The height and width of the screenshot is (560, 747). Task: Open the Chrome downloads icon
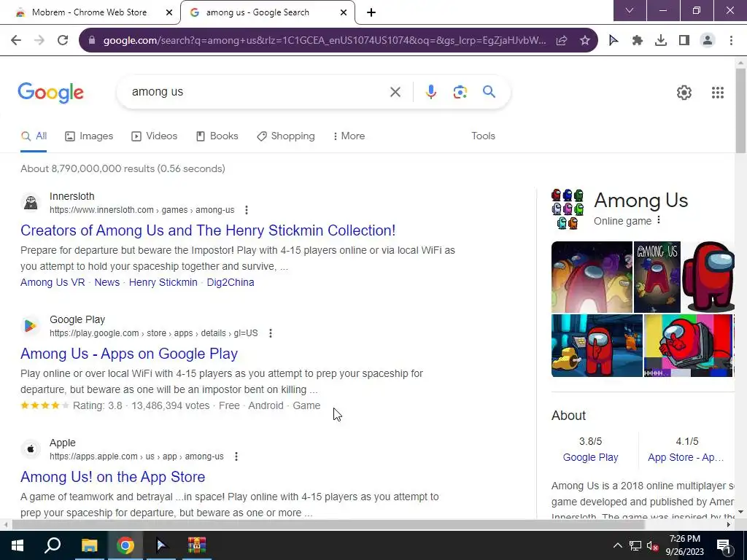tap(660, 41)
